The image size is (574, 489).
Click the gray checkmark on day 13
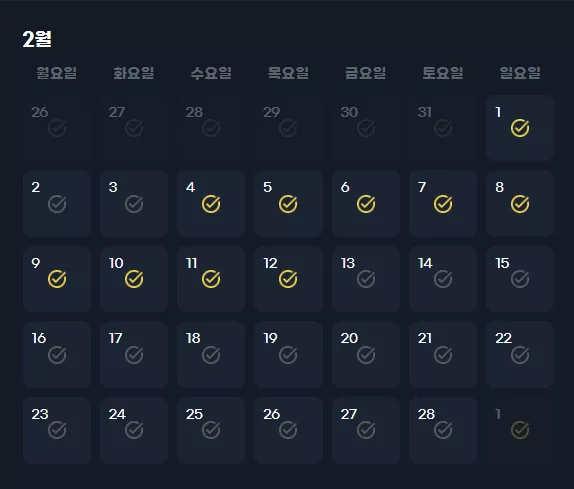click(366, 279)
